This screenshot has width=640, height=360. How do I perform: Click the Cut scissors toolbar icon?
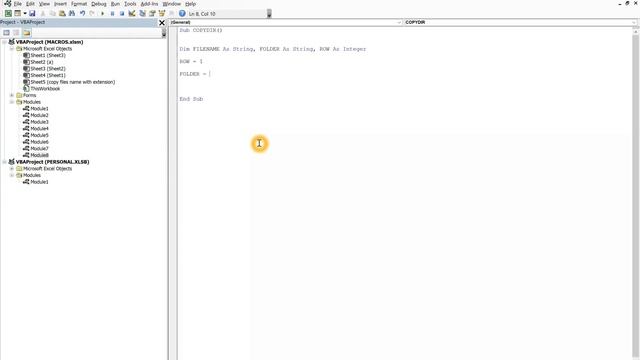[42, 13]
